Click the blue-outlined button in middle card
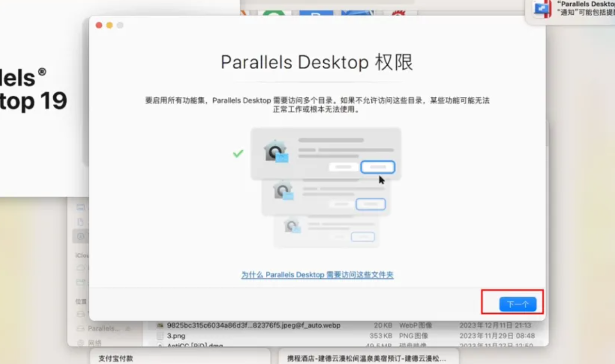The height and width of the screenshot is (364, 615). coord(370,204)
